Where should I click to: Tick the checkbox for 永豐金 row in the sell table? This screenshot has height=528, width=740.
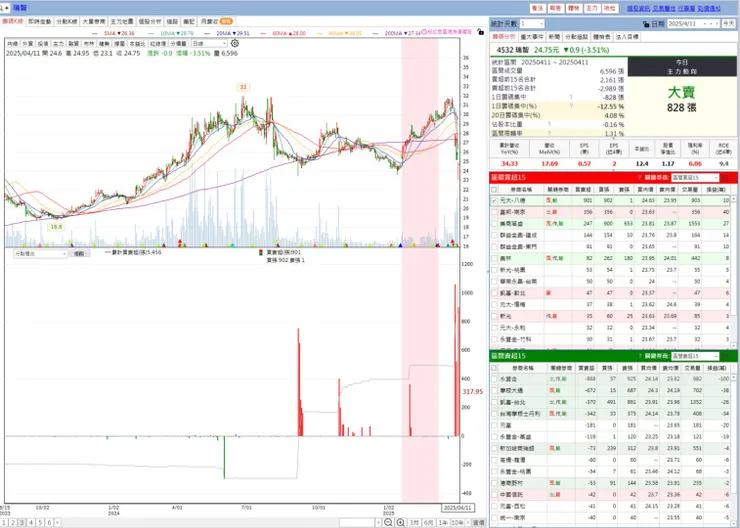pyautogui.click(x=494, y=379)
